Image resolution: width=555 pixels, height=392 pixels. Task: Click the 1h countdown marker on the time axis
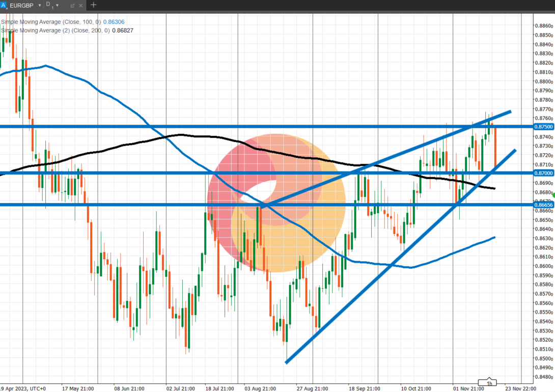(x=488, y=382)
